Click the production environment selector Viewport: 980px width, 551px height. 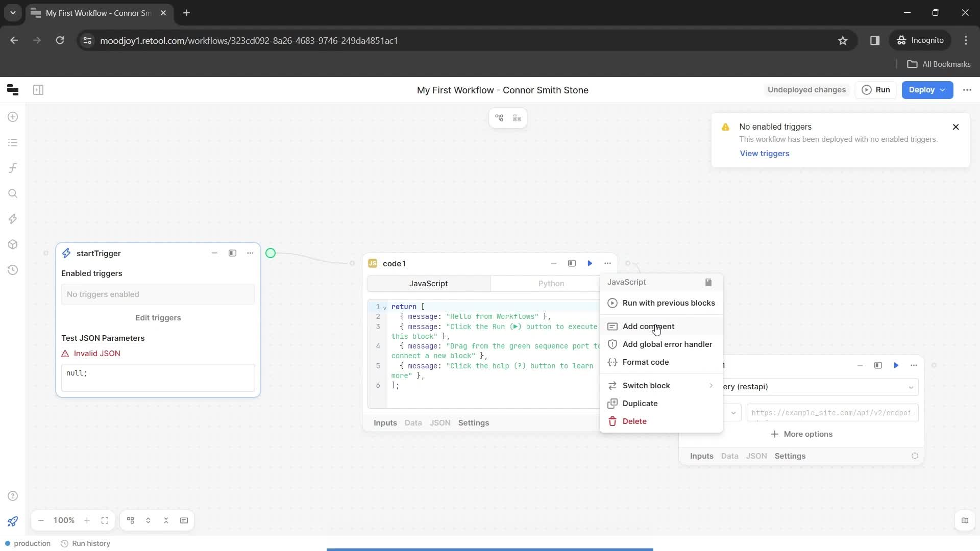28,543
